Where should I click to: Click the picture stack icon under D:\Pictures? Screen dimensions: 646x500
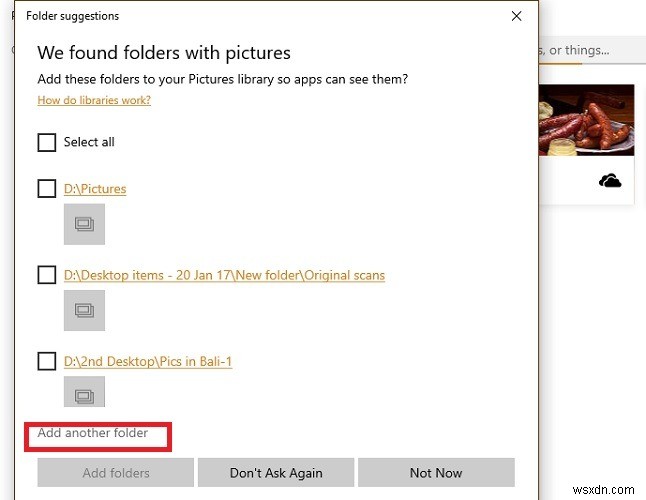84,224
